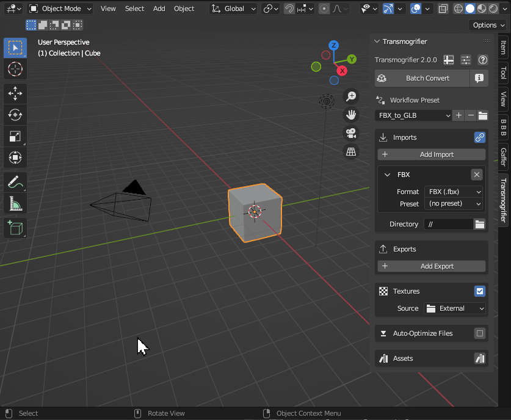
Task: Expand the Textures Source External dropdown
Action: pos(455,308)
